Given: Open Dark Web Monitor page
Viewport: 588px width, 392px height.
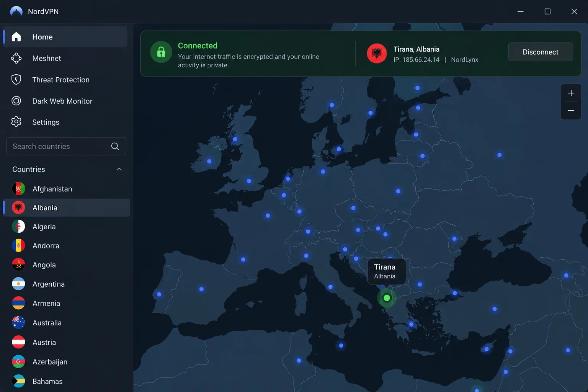Looking at the screenshot, I should [65, 101].
